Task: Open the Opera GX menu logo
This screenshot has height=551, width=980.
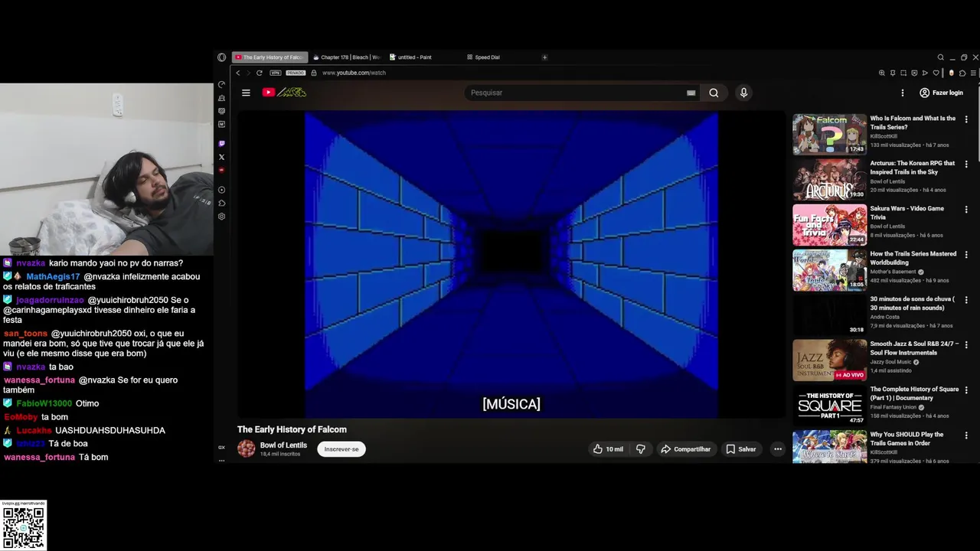Action: pos(222,57)
